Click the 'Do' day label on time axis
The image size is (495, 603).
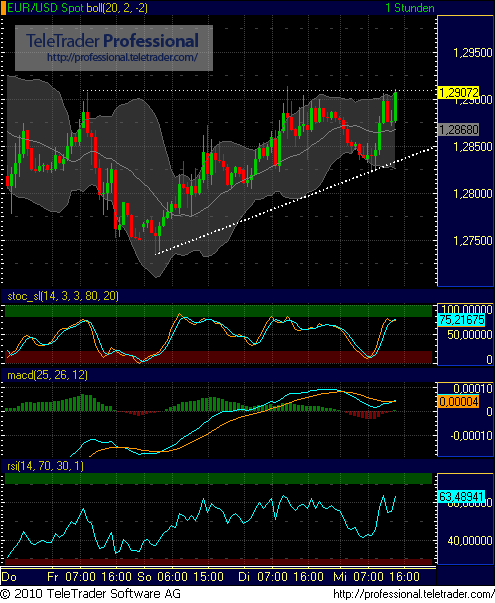point(9,577)
